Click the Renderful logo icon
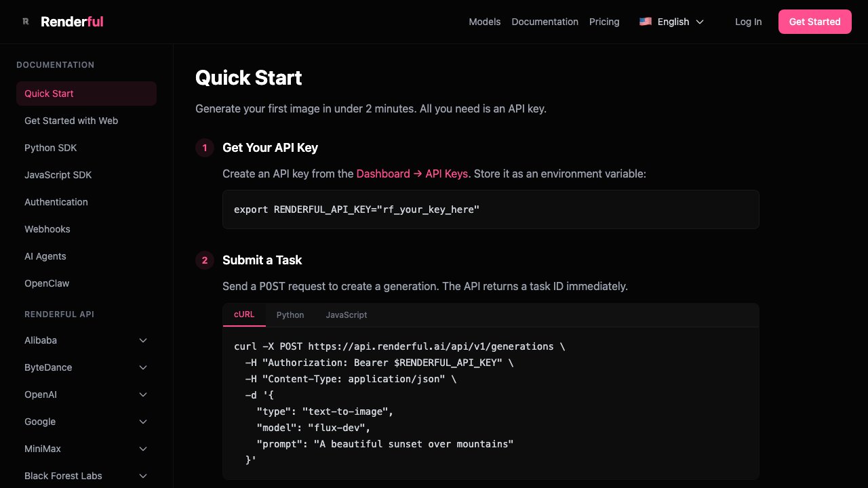The width and height of the screenshot is (868, 488). click(x=26, y=21)
